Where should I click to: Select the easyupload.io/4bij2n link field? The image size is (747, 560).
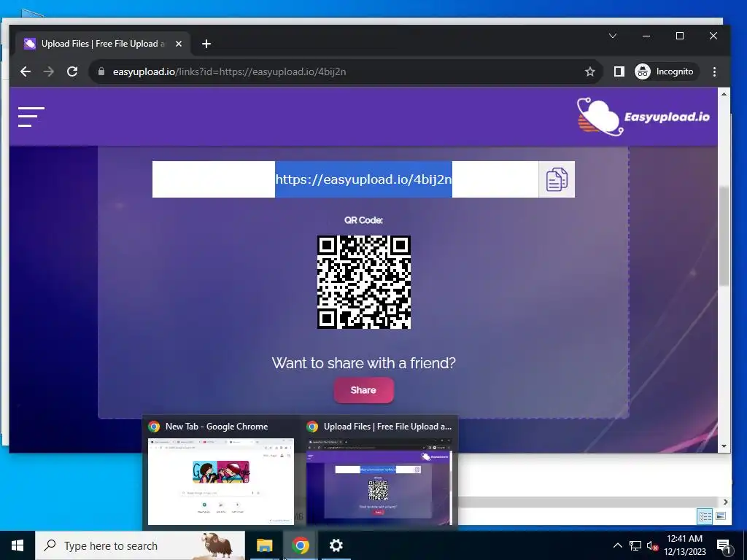(345, 179)
